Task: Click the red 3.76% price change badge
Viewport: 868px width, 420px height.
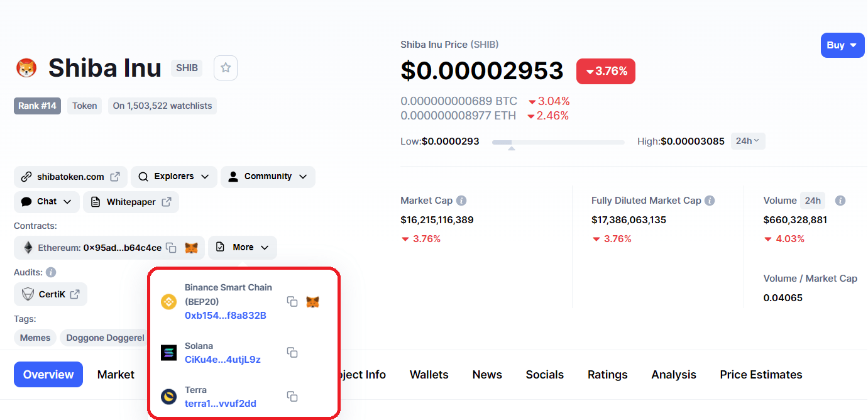Action: 606,71
